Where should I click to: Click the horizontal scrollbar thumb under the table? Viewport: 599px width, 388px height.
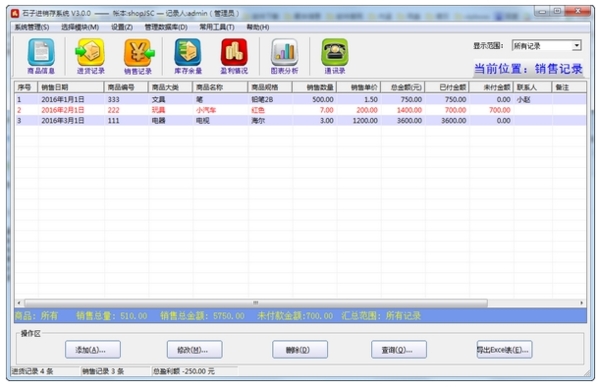(256, 303)
